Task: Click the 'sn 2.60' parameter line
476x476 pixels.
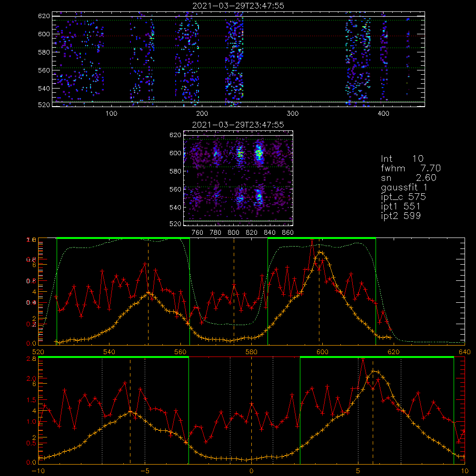Action: pyautogui.click(x=408, y=178)
